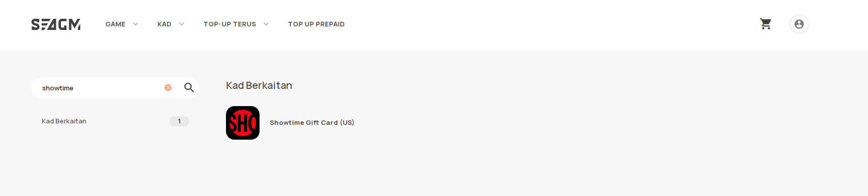Click the magnifier search icon
868x196 pixels.
[x=189, y=87]
